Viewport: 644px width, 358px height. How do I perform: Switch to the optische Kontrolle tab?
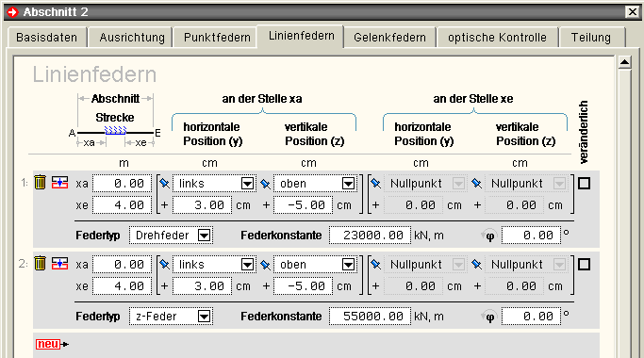click(x=497, y=38)
